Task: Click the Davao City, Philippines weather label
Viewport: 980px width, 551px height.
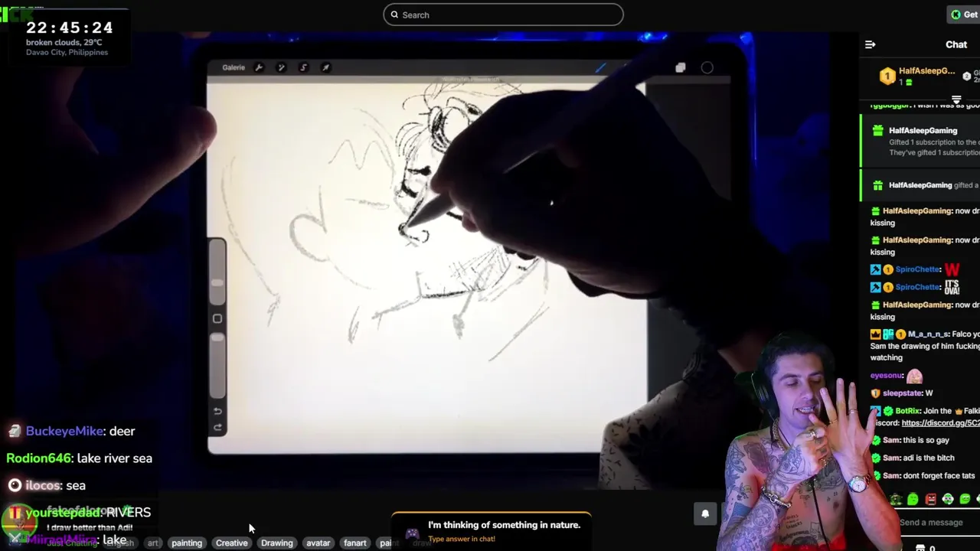Action: tap(67, 53)
